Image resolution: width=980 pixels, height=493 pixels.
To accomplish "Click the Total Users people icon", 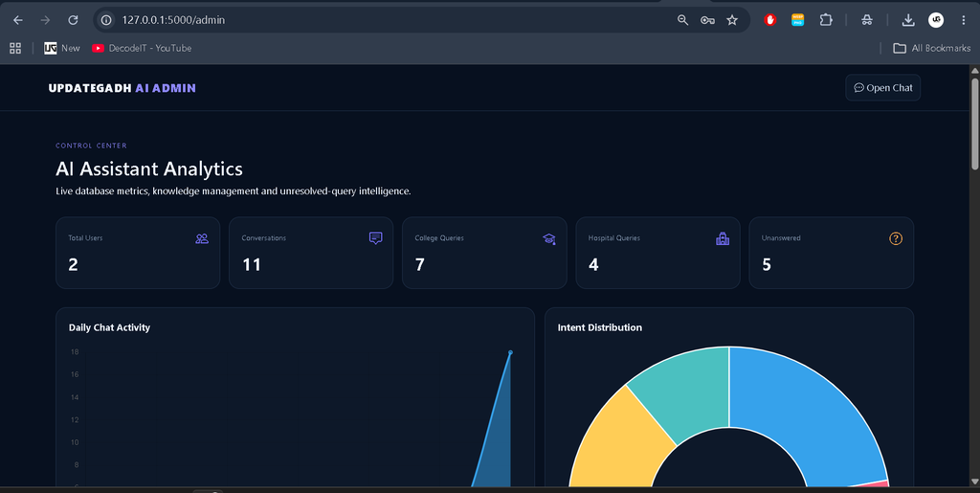I will pyautogui.click(x=202, y=238).
